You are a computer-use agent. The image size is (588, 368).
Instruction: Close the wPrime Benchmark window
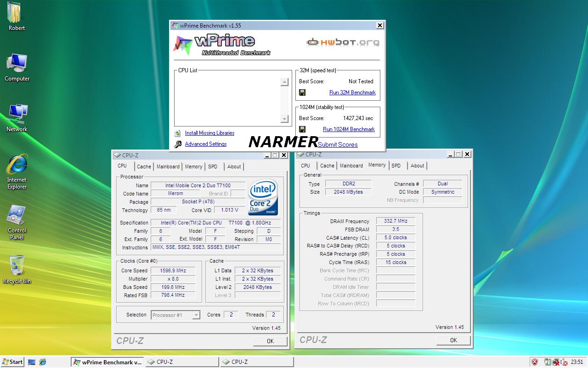pos(380,26)
